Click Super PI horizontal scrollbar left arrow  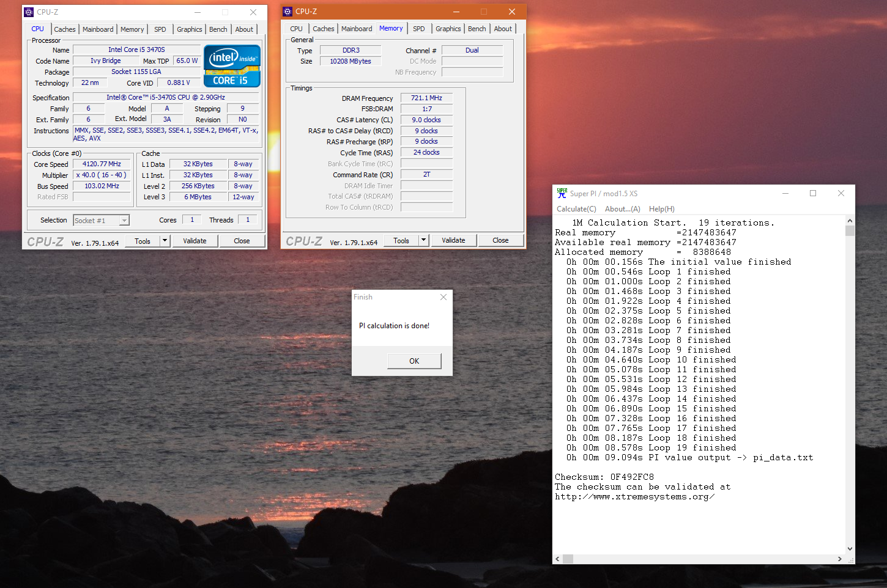(557, 559)
